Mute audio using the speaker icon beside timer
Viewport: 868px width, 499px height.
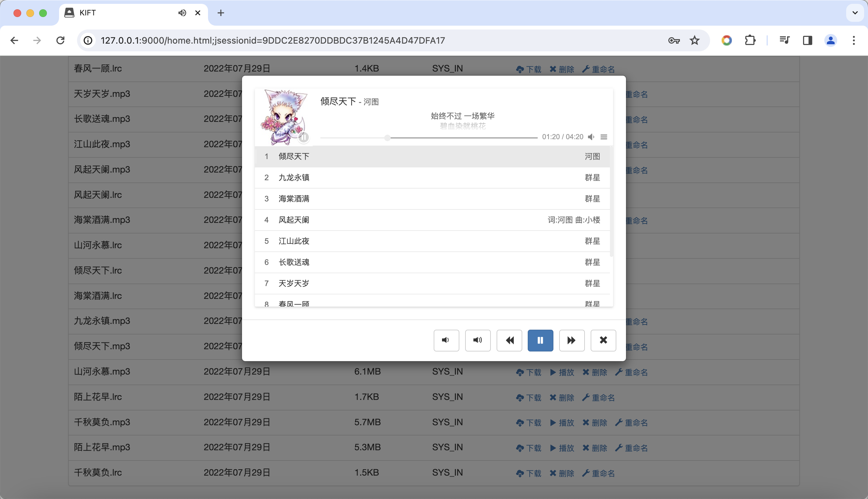coord(591,137)
